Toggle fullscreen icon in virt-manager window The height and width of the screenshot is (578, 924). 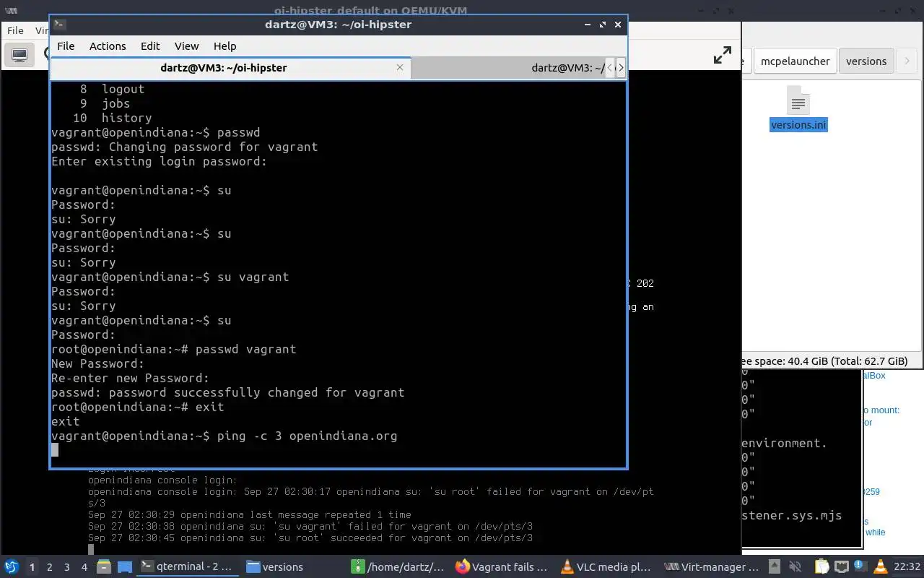click(x=723, y=56)
